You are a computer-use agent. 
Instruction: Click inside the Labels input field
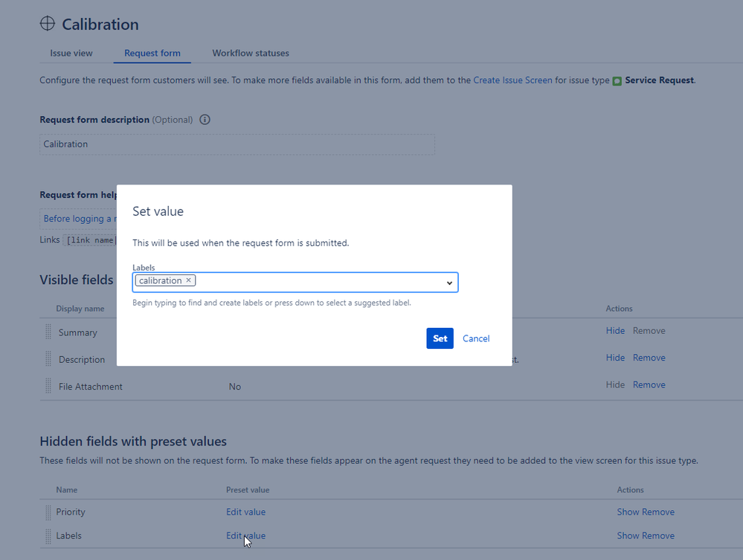coord(295,283)
